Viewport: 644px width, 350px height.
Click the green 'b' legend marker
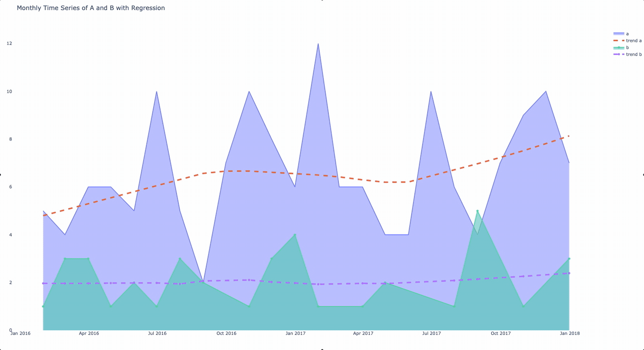tap(619, 48)
